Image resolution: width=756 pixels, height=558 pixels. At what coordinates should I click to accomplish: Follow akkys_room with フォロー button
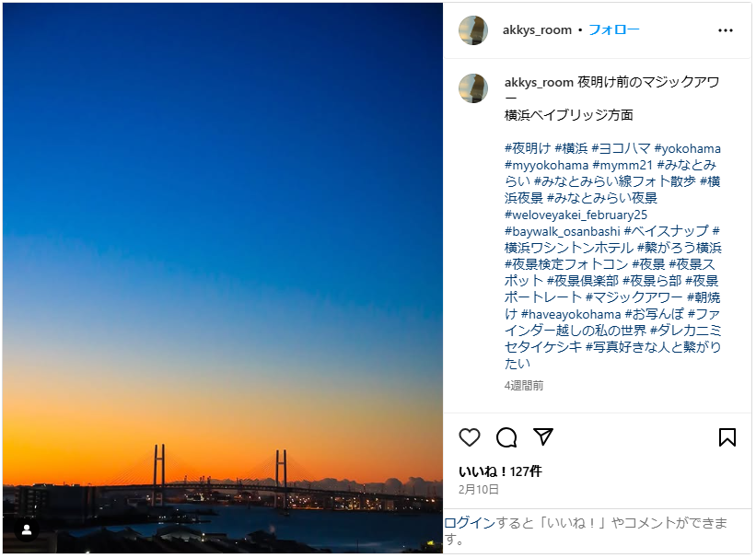[x=613, y=29]
